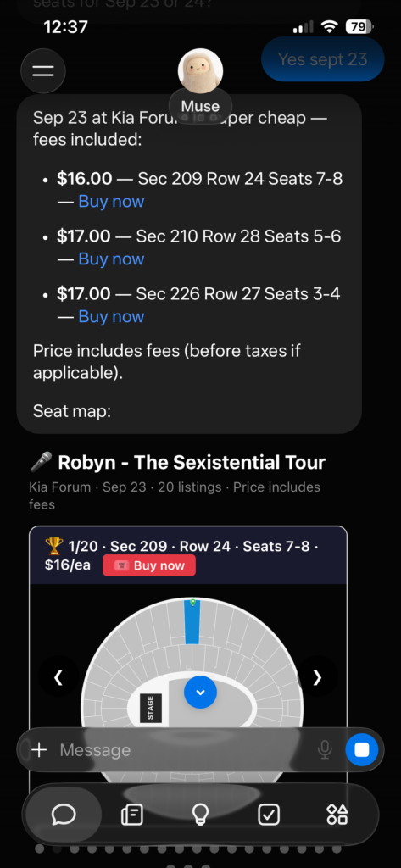Tap the microphone voice input icon
This screenshot has height=868, width=401.
325,750
